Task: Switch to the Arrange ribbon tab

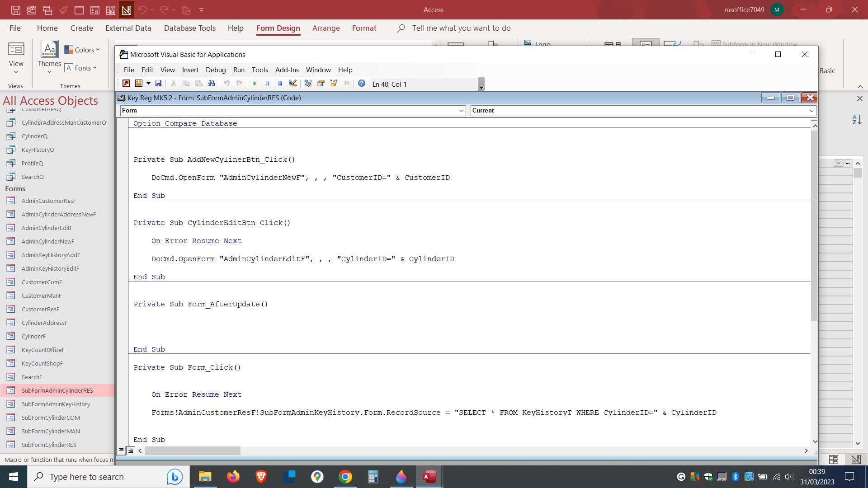Action: coord(326,28)
